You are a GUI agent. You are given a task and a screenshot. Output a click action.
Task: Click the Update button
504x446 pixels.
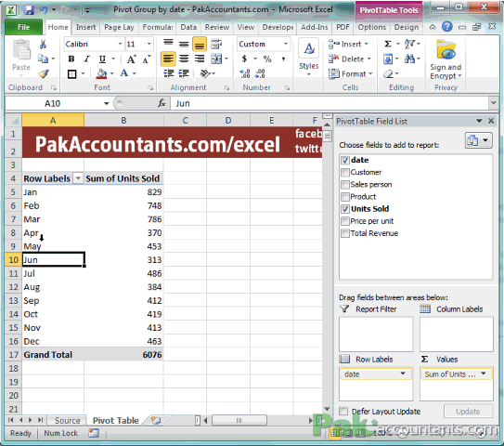[468, 412]
